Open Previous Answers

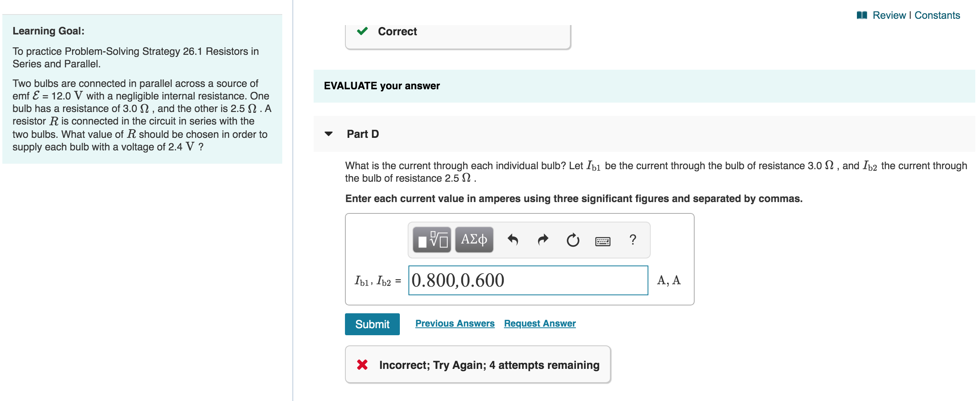click(455, 323)
